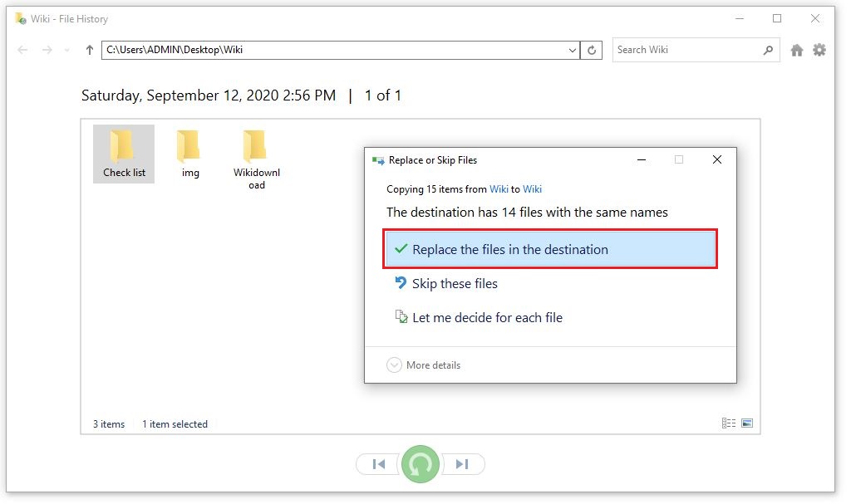Image resolution: width=851 pixels, height=504 pixels.
Task: Maximize the File History window
Action: [x=777, y=18]
